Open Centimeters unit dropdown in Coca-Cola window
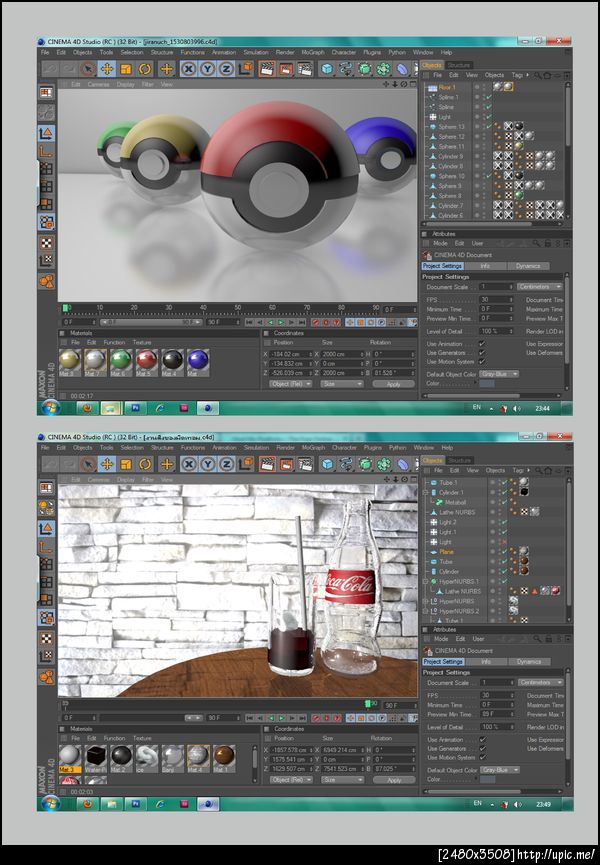 coord(540,682)
